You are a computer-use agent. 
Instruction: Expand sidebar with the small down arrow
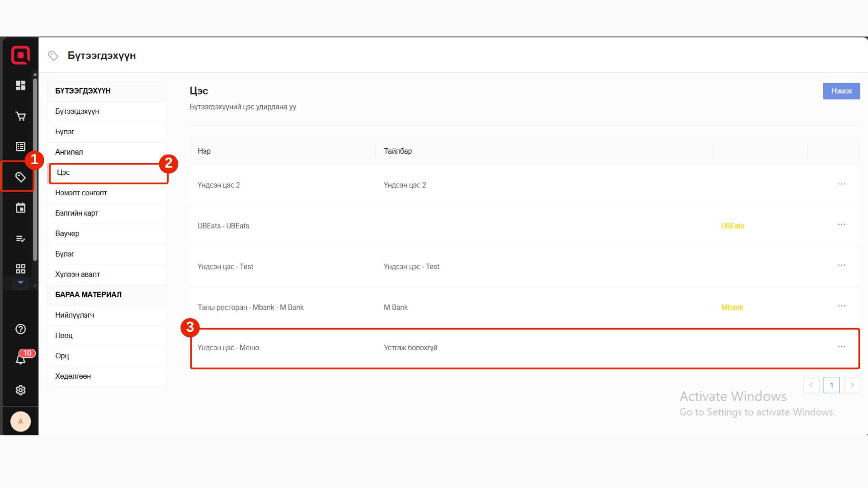click(x=20, y=282)
